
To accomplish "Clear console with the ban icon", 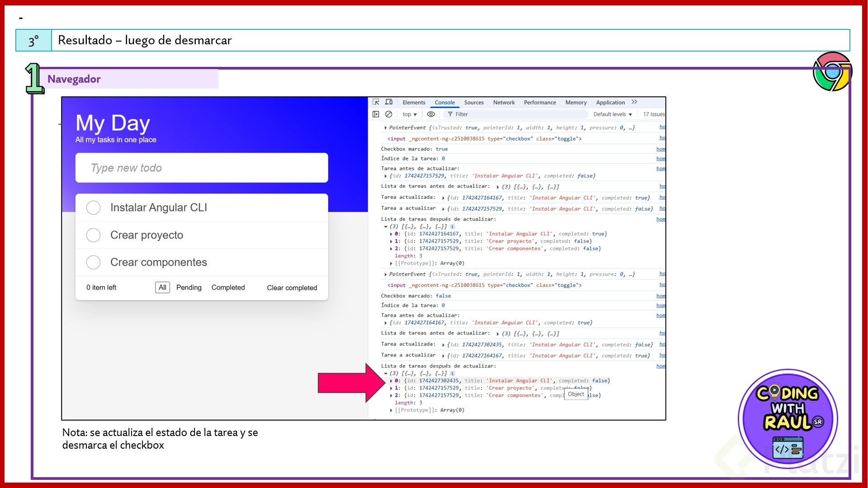I will [x=388, y=114].
